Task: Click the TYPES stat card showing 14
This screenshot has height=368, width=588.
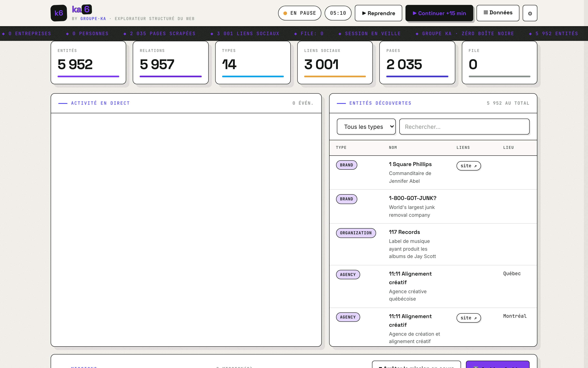Action: coord(253,63)
